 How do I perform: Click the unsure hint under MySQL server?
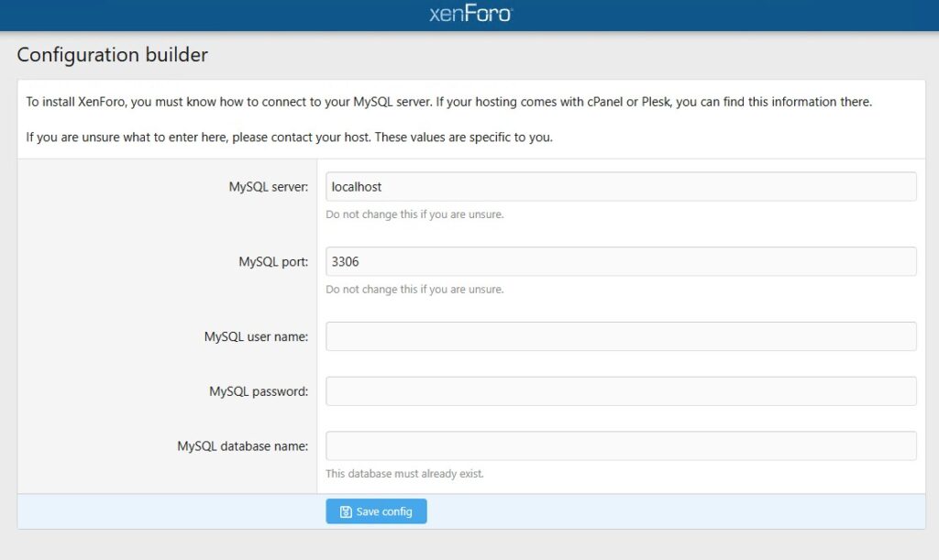point(414,214)
